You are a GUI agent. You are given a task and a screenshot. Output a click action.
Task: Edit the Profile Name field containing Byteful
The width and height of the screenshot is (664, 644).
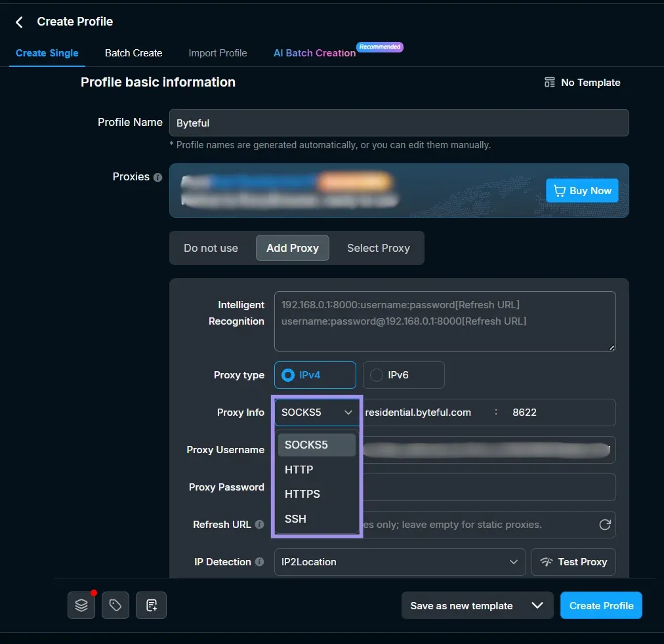click(x=399, y=123)
